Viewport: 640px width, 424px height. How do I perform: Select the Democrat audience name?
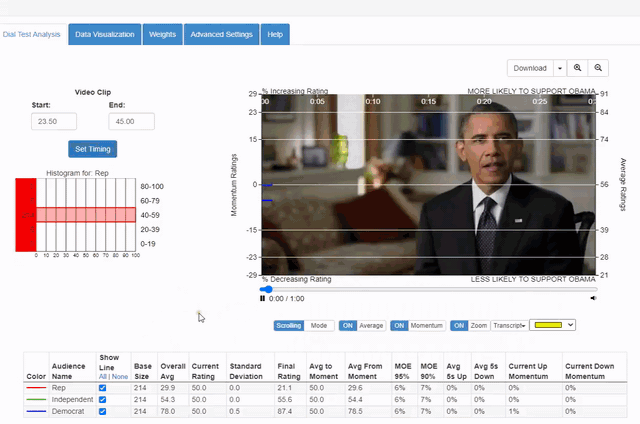[x=68, y=411]
